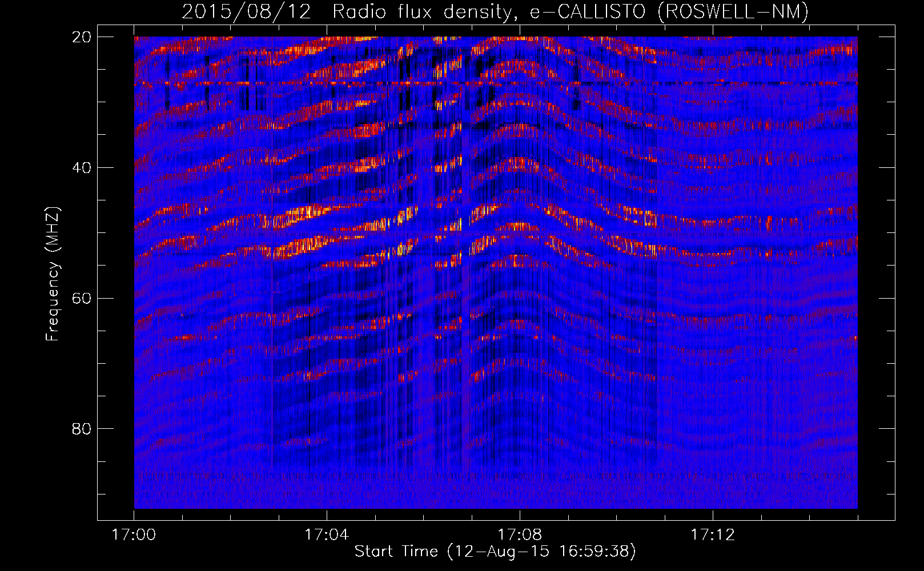Image resolution: width=924 pixels, height=571 pixels.
Task: Click the '40' frequency tick label
Action: click(x=82, y=167)
